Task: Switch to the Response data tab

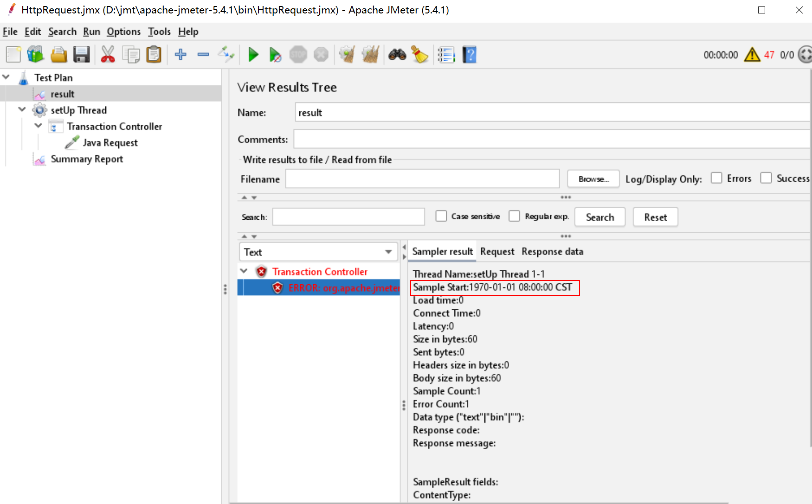Action: point(552,251)
